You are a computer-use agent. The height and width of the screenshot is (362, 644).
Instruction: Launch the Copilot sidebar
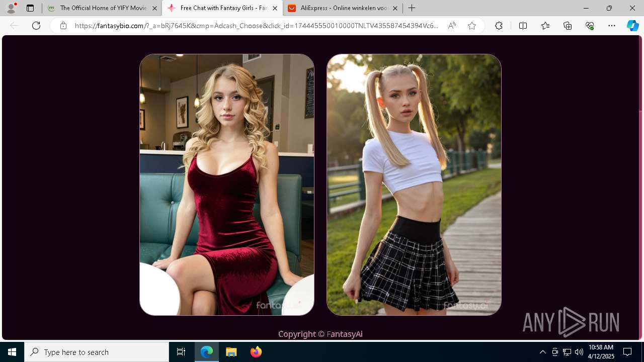click(632, 26)
